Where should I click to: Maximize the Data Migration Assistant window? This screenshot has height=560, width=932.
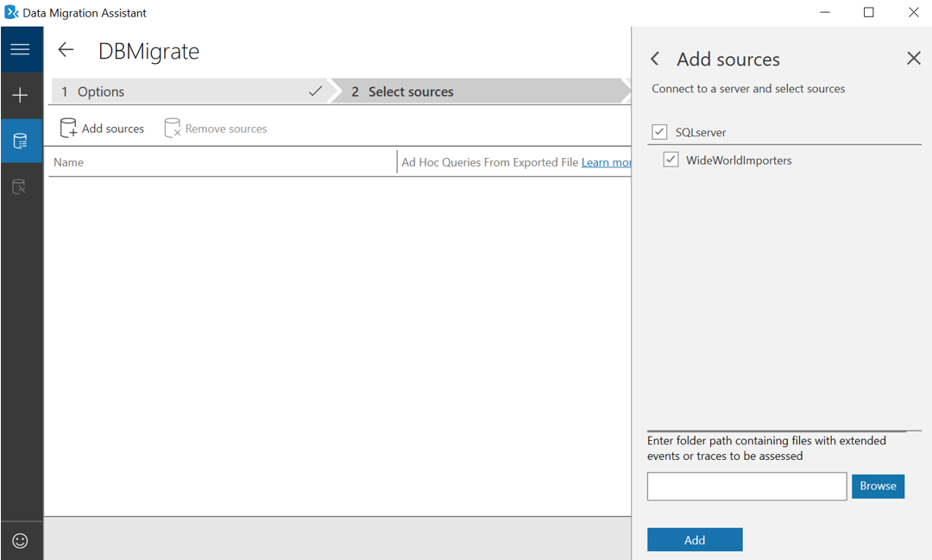point(868,12)
